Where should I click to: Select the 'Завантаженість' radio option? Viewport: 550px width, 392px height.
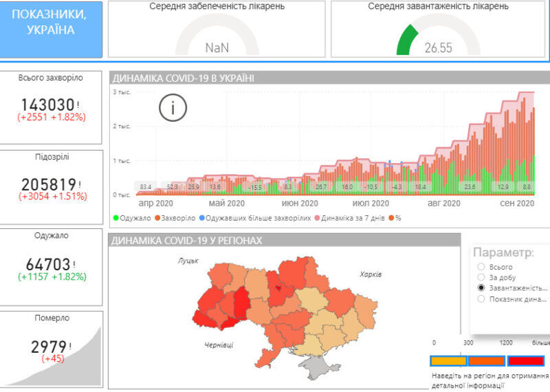(481, 287)
